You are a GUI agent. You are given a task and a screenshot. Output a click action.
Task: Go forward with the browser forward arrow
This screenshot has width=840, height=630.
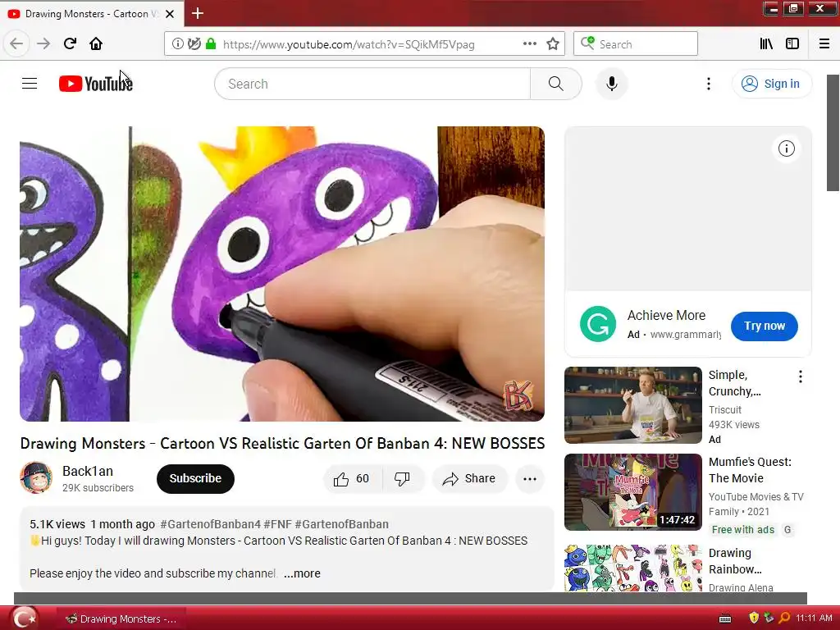pyautogui.click(x=43, y=43)
